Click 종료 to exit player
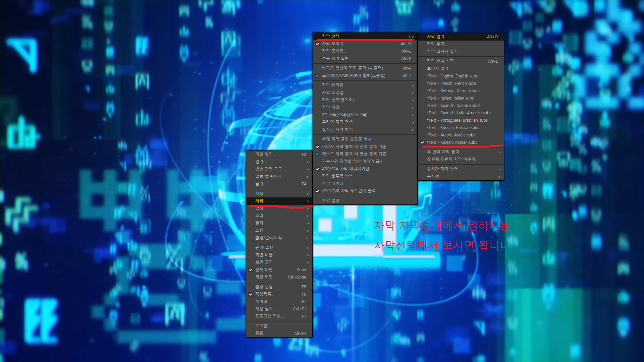The image size is (644, 362). pos(259,334)
